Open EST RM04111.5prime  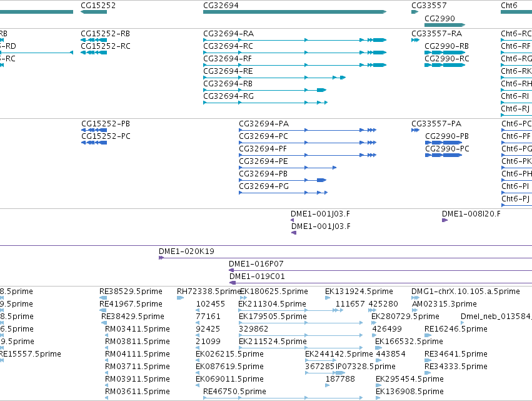(x=138, y=355)
